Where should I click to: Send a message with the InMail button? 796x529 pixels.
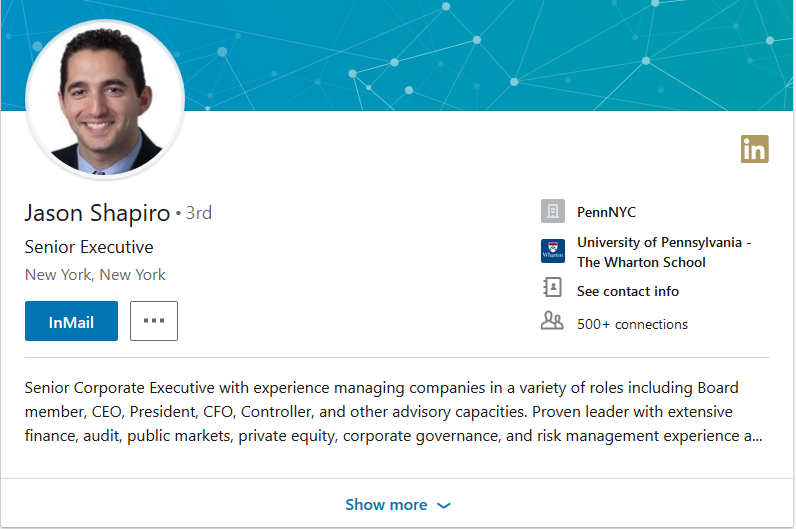tap(71, 321)
